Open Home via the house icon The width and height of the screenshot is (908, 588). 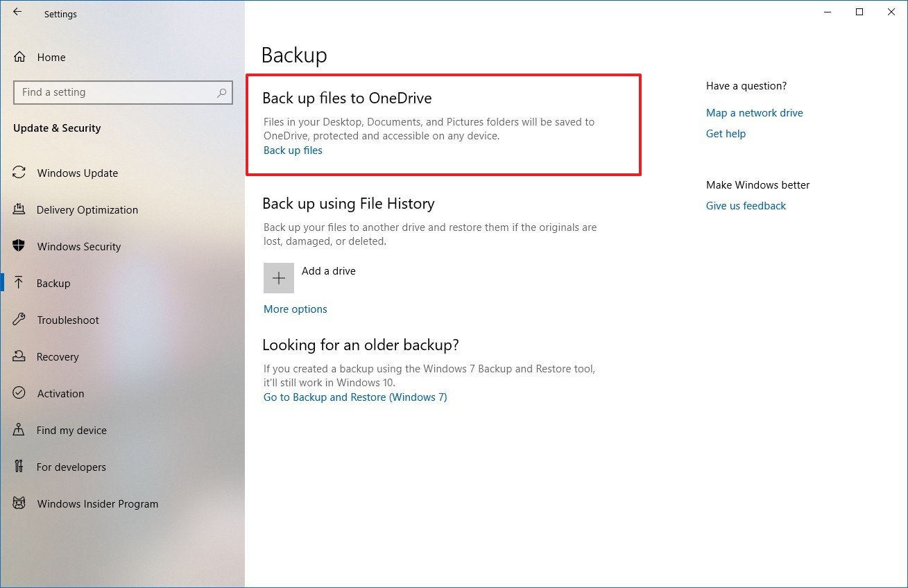click(20, 58)
